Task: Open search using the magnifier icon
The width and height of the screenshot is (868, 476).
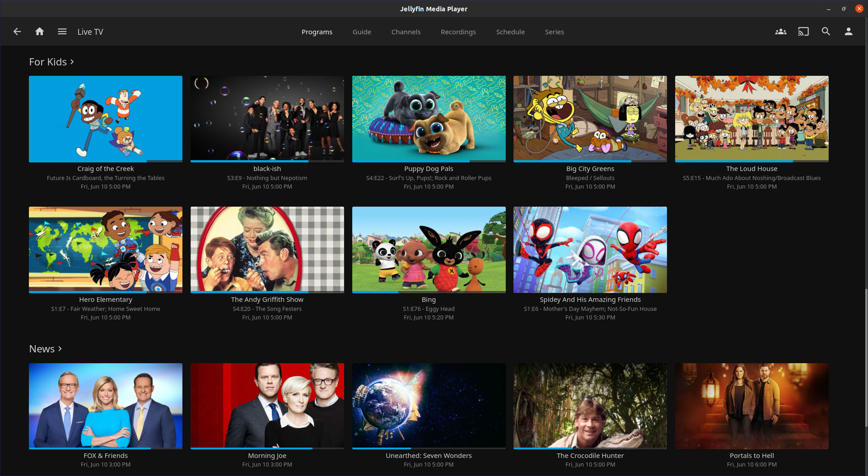Action: pyautogui.click(x=826, y=32)
